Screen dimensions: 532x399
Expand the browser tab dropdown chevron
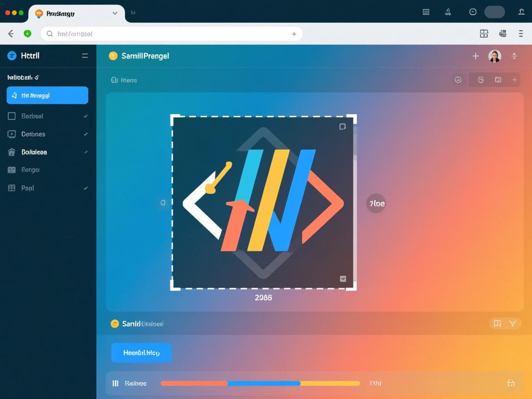coord(115,13)
